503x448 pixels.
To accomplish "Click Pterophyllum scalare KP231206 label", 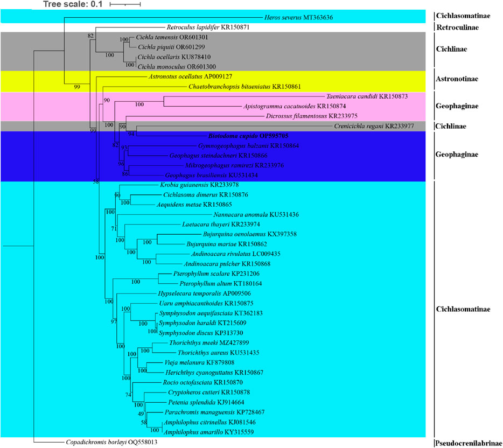I will tap(216, 274).
